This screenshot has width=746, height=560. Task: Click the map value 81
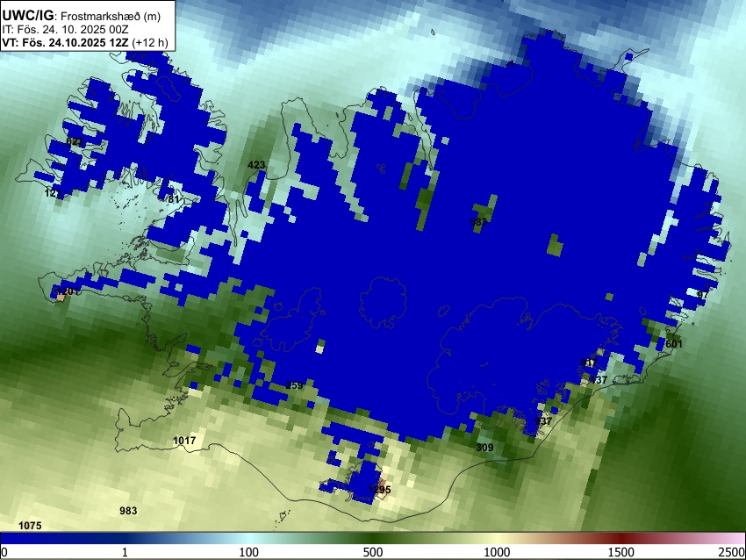[174, 199]
